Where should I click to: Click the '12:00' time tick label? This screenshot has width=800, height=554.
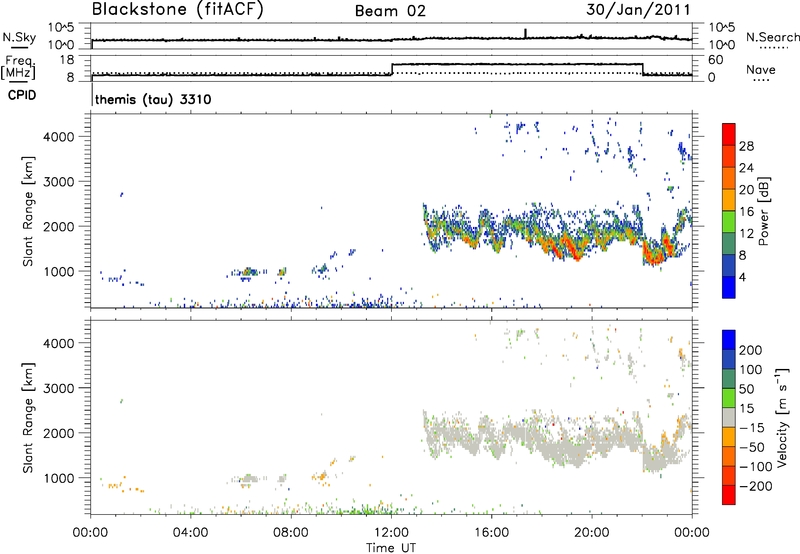(391, 533)
